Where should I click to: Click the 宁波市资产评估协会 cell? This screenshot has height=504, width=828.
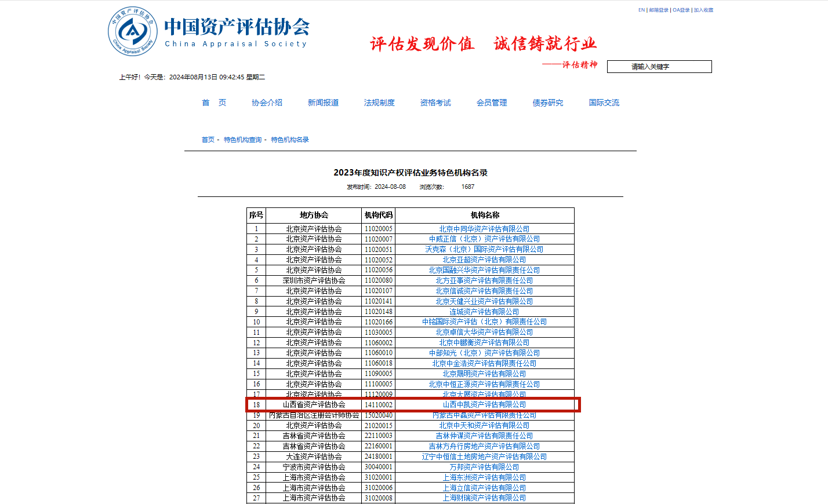point(314,467)
